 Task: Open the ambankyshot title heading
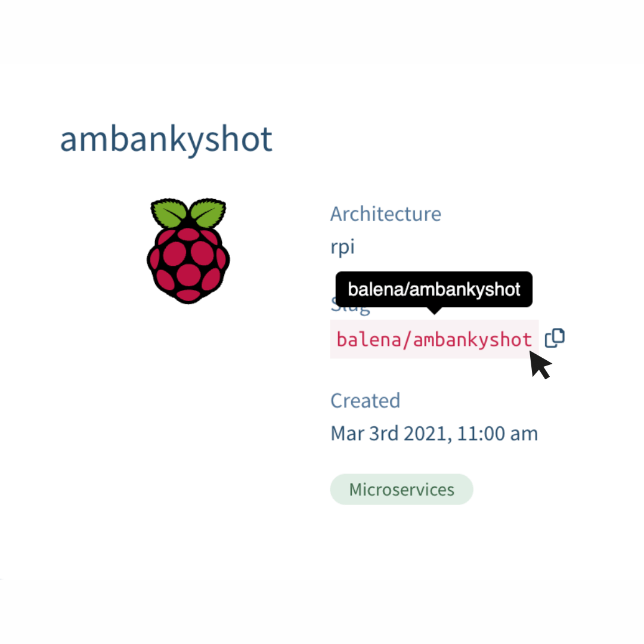click(166, 140)
